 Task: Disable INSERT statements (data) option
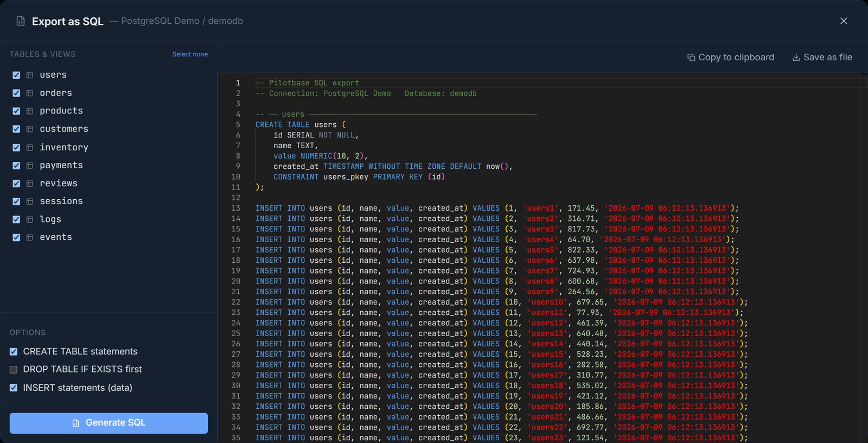click(x=14, y=388)
